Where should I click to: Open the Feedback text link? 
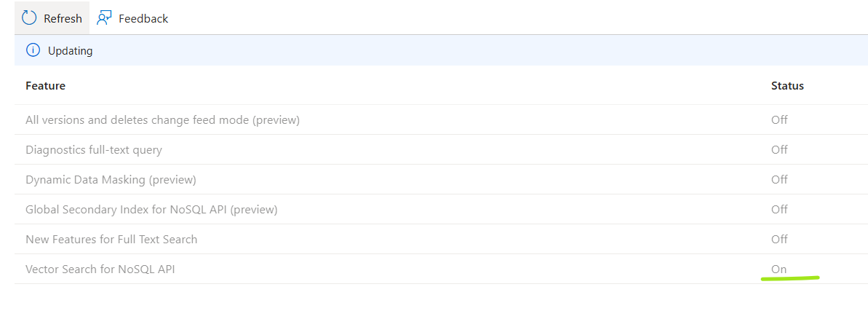click(143, 18)
